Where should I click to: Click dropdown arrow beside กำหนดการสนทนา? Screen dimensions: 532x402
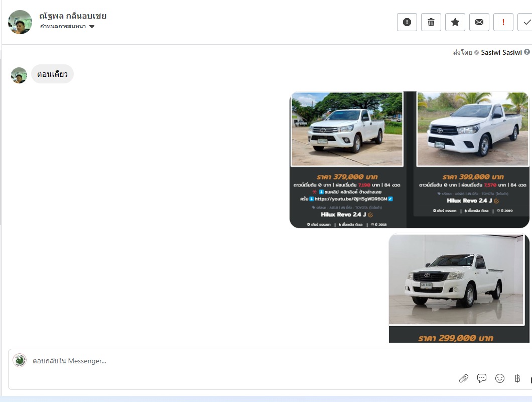coord(92,27)
